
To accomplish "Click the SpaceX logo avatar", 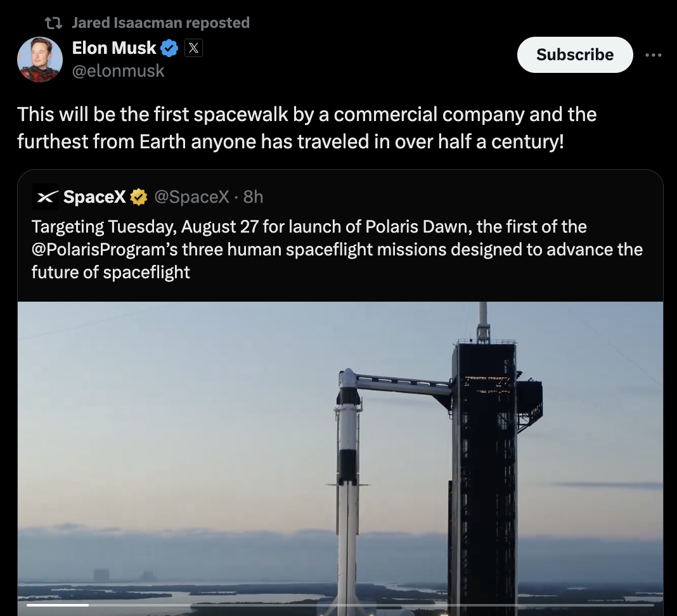I will click(45, 197).
